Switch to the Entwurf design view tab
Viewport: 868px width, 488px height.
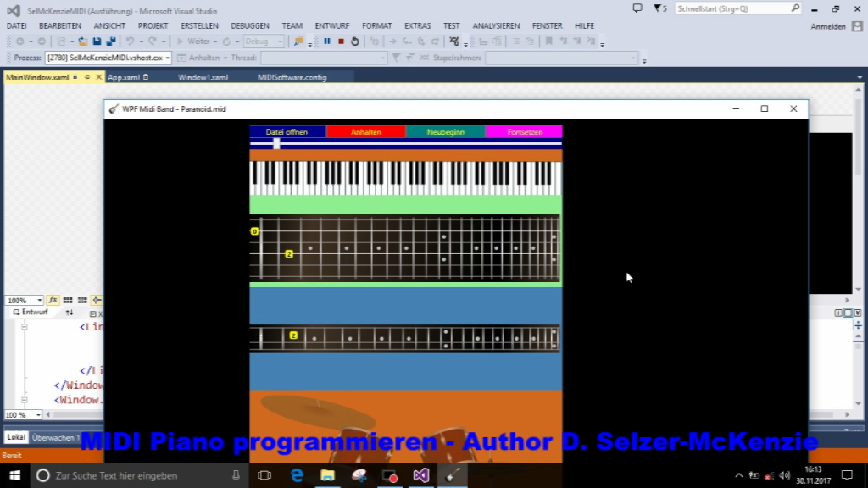(31, 313)
